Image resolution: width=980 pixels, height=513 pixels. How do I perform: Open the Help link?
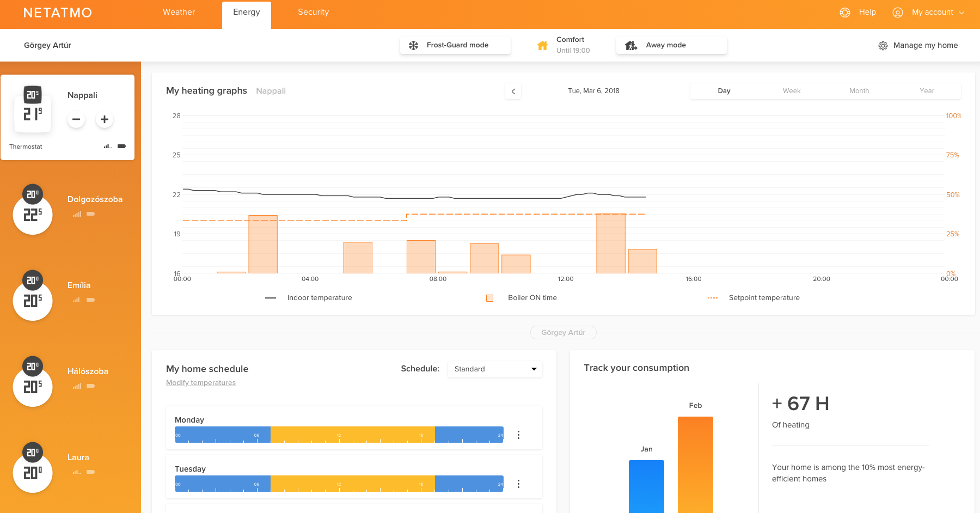867,12
